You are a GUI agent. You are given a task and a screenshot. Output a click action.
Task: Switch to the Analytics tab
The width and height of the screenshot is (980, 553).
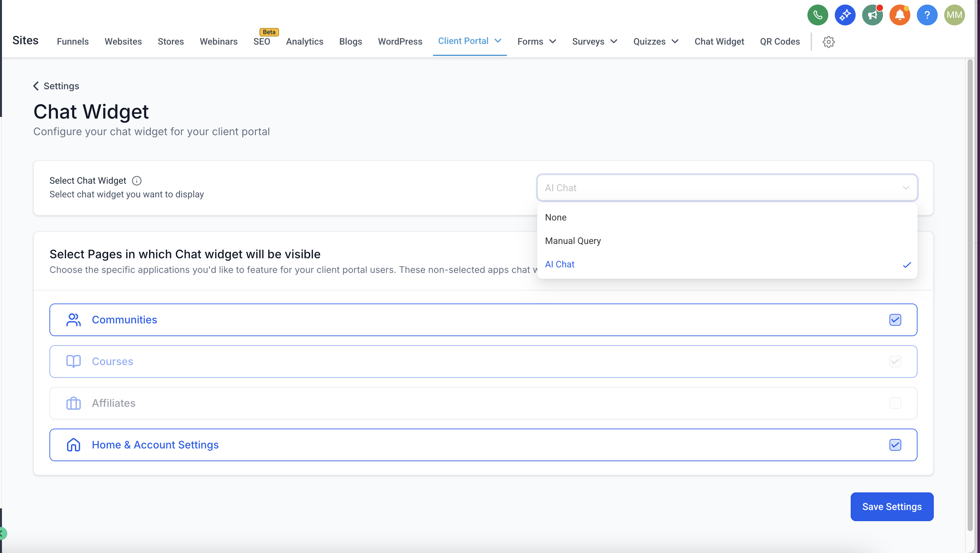(304, 41)
